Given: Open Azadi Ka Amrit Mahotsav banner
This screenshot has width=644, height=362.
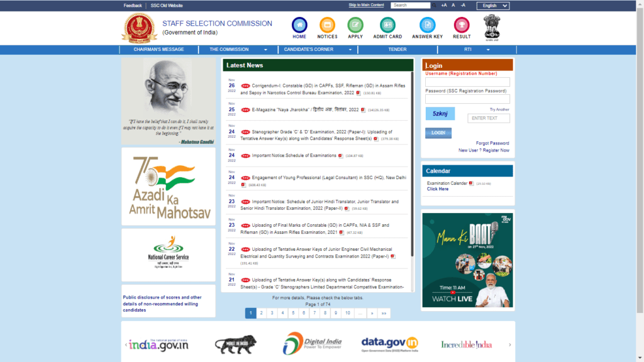Looking at the screenshot, I should [169, 187].
